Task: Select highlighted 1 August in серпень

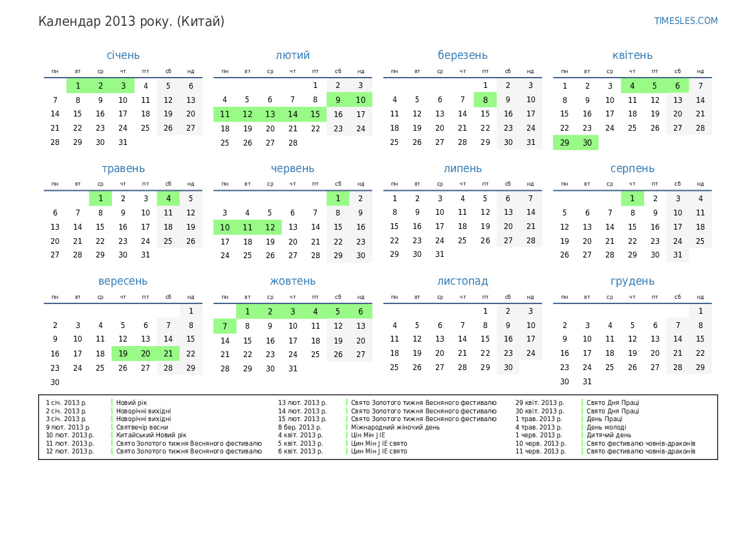Action: pos(632,199)
